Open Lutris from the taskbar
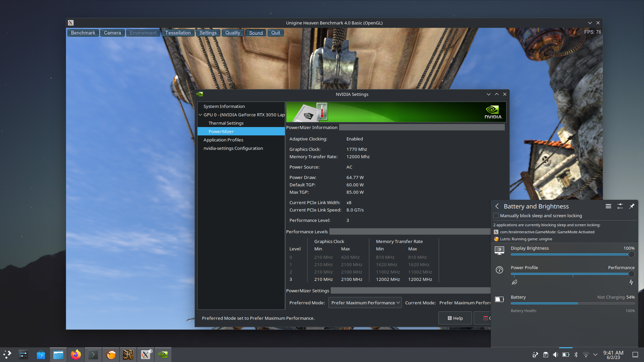 coord(111,354)
